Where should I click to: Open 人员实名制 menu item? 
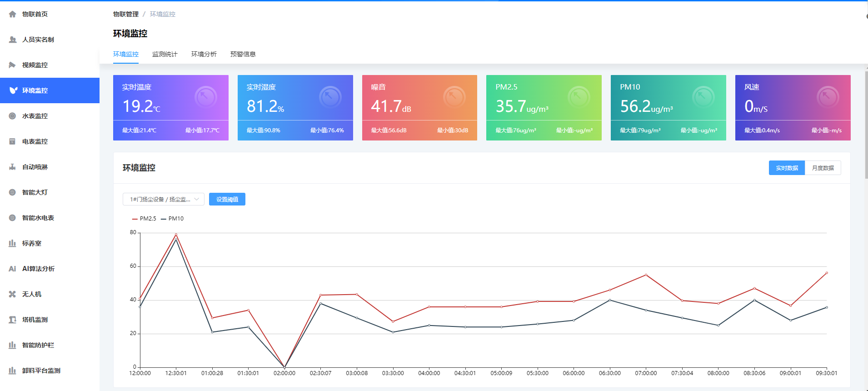(50, 40)
